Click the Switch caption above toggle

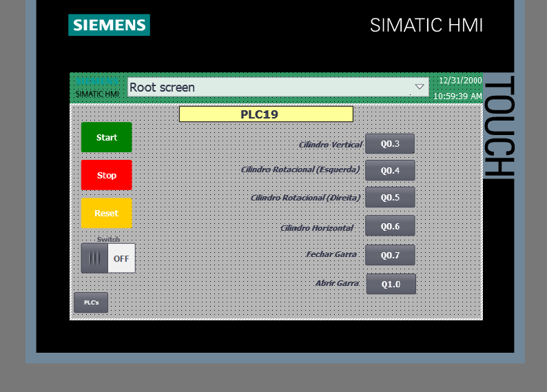pos(108,239)
